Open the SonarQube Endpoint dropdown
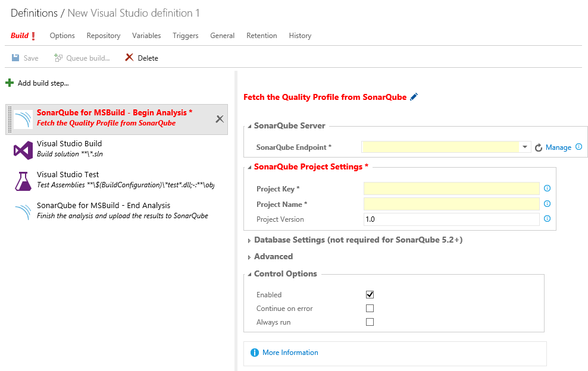 [x=524, y=147]
